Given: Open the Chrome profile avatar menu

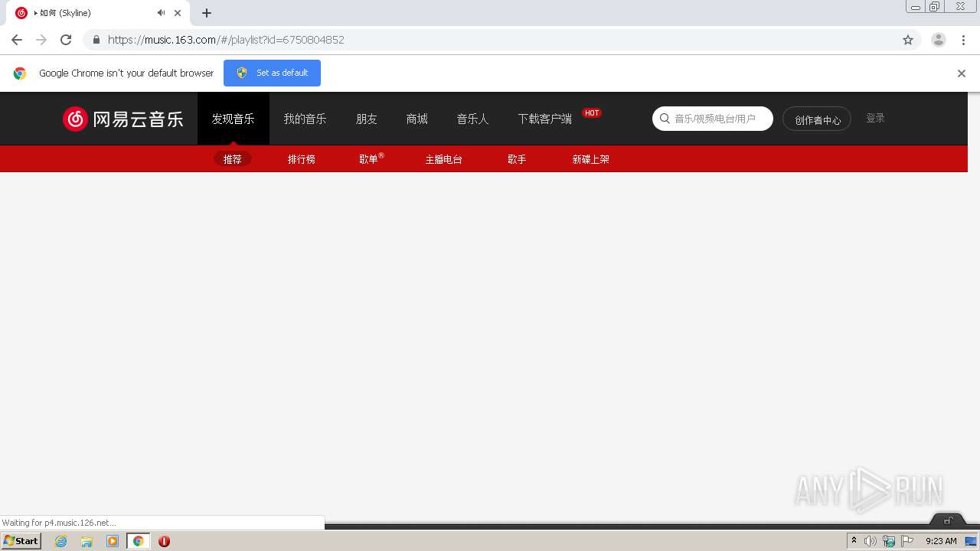Looking at the screenshot, I should [939, 40].
